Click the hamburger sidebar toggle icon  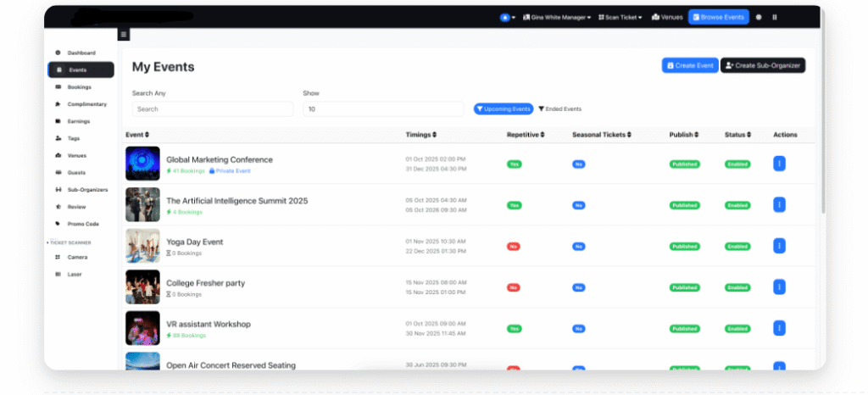click(x=123, y=35)
